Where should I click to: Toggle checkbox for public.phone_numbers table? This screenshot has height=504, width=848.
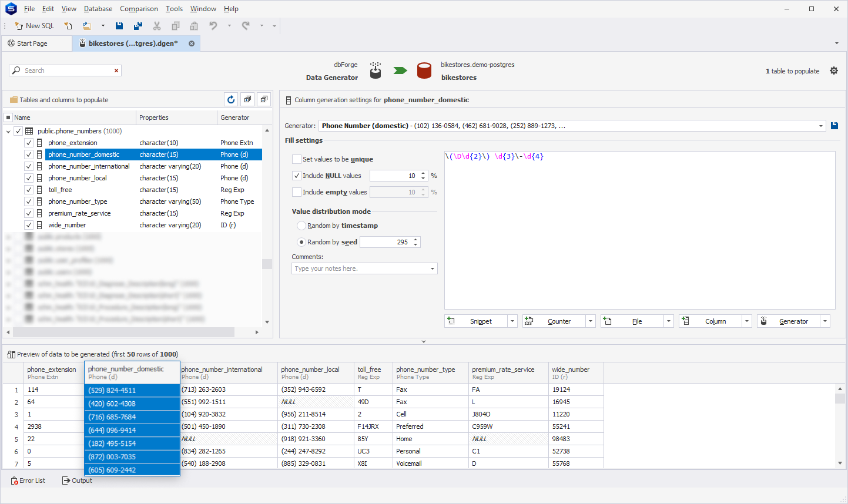18,131
